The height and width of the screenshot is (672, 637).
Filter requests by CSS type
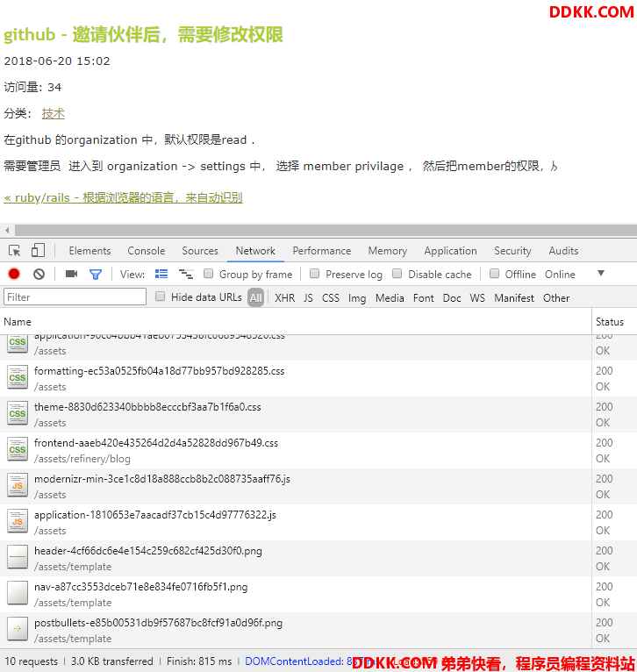[x=331, y=298]
